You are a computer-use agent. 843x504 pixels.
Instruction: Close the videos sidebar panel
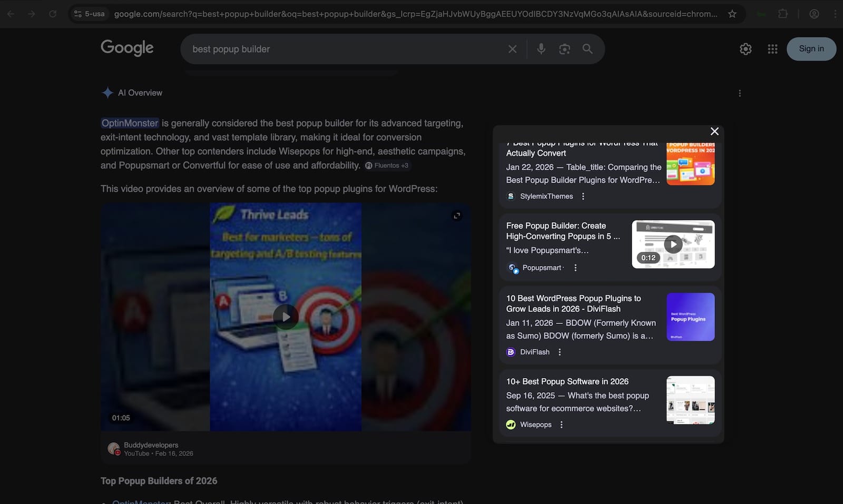[x=714, y=131]
